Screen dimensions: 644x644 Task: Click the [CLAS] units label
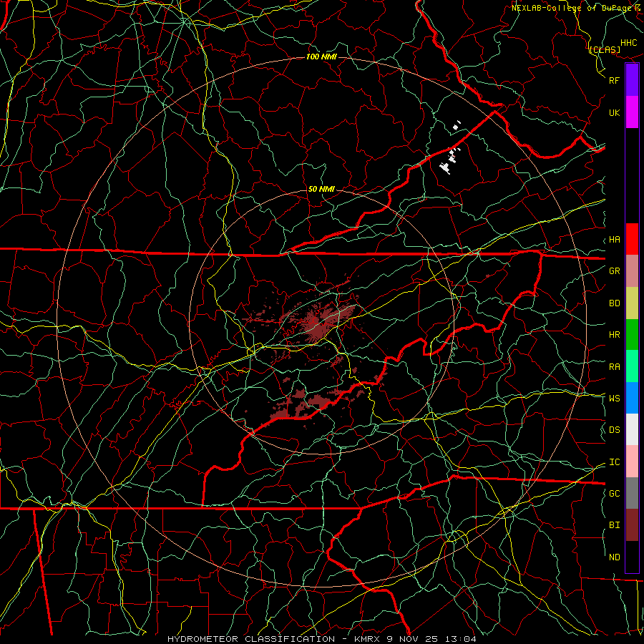[605, 50]
